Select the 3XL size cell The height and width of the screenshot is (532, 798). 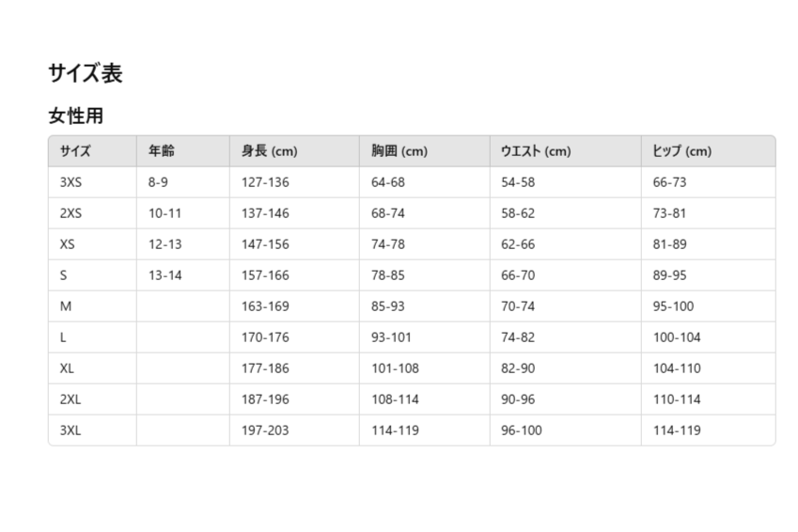[x=70, y=430]
